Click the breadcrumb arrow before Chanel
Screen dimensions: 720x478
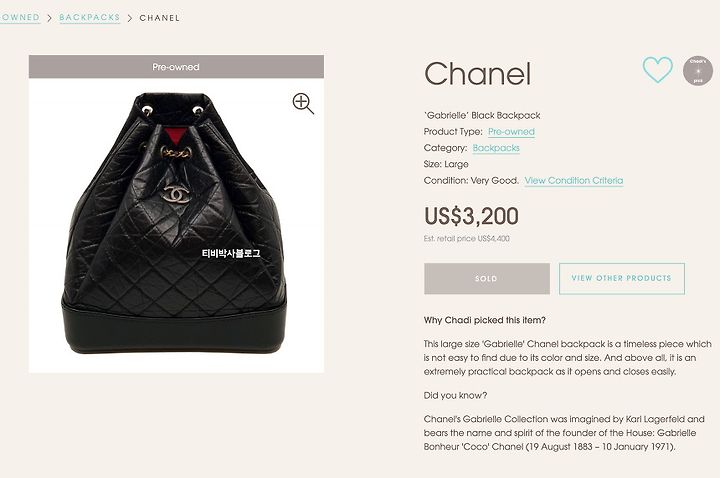pyautogui.click(x=130, y=18)
